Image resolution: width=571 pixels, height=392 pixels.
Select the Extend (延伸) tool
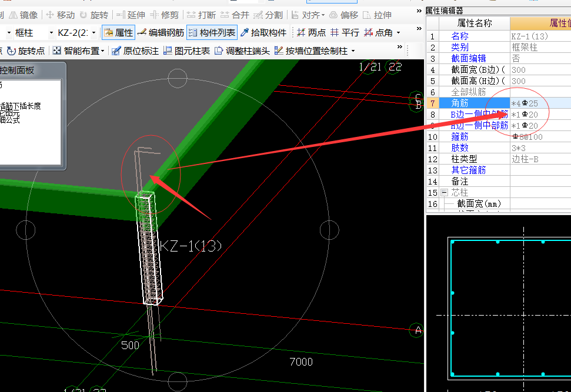click(131, 15)
